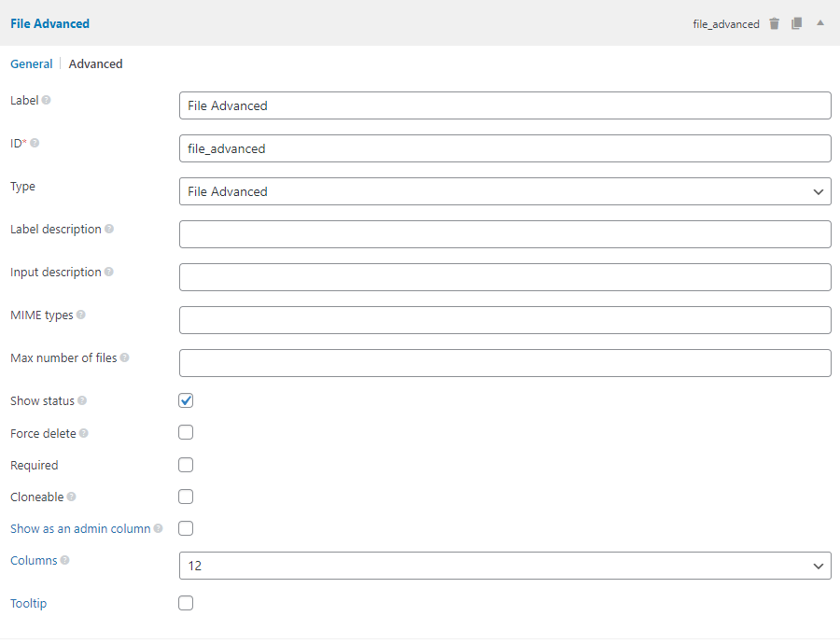The width and height of the screenshot is (840, 644).
Task: Click the duplicate field icon
Action: [796, 23]
